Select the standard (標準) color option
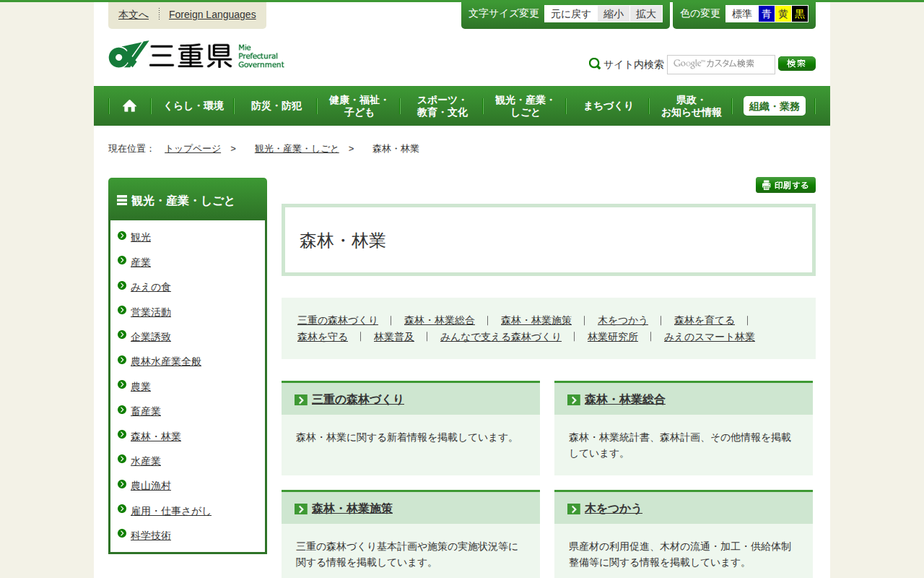Viewport: 924px width, 578px height. coord(741,14)
